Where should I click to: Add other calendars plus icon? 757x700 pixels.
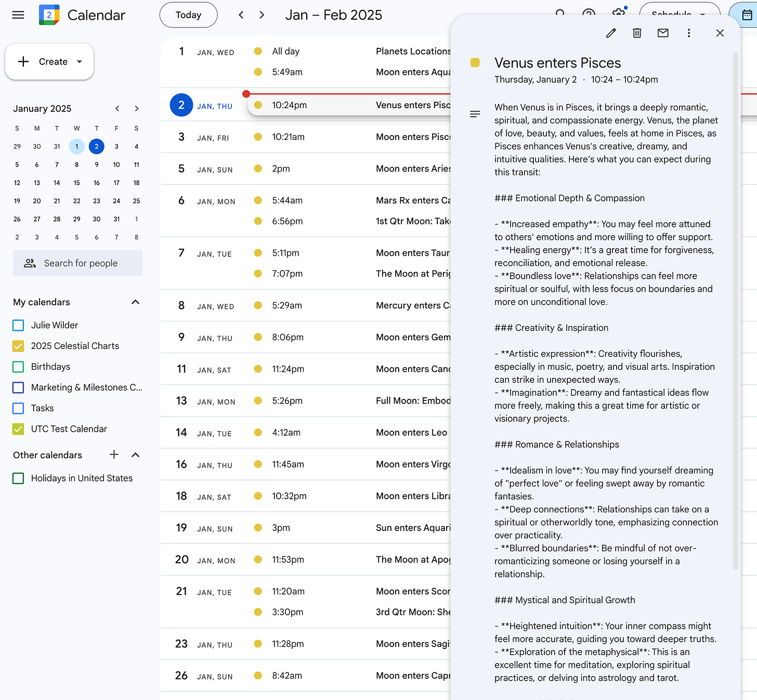click(x=114, y=455)
